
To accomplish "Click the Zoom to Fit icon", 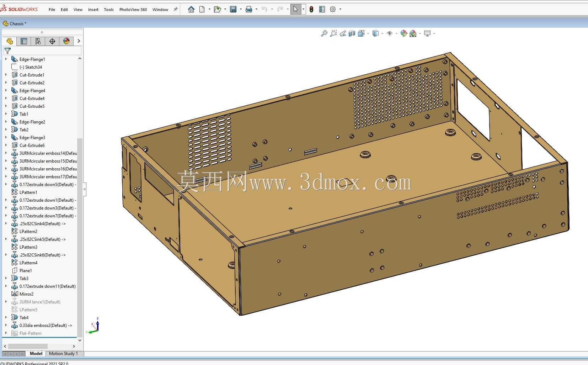I will [324, 33].
